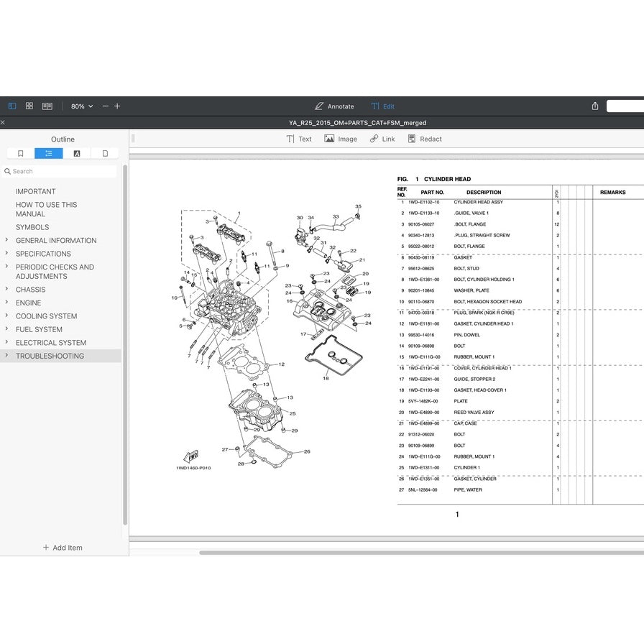The width and height of the screenshot is (644, 644).
Task: Select the Link tool
Action: coord(382,139)
